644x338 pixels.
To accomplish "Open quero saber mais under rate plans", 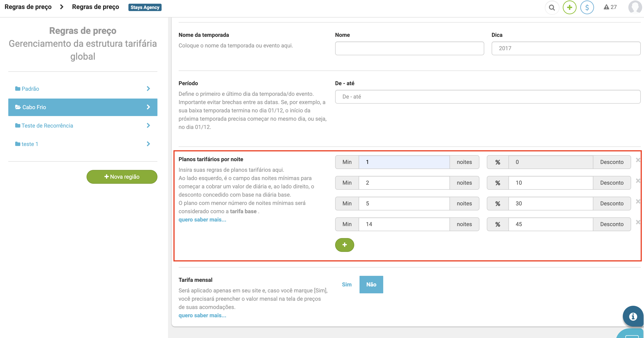I will 202,219.
